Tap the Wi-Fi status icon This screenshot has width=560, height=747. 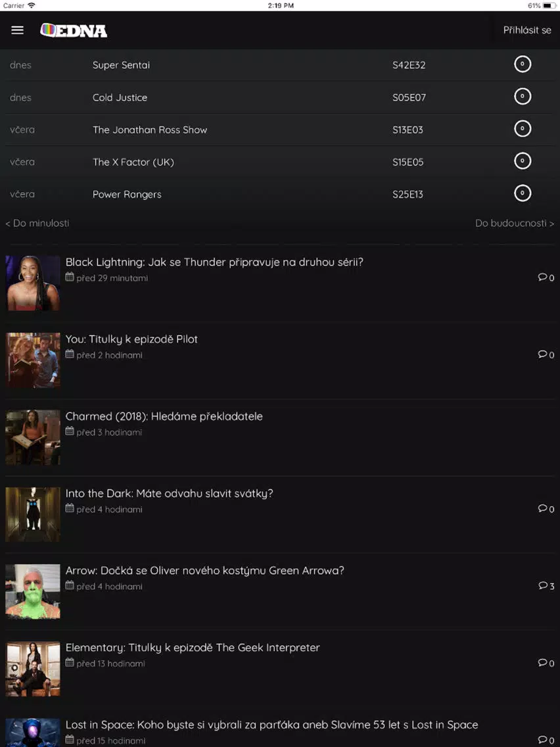(32, 5)
